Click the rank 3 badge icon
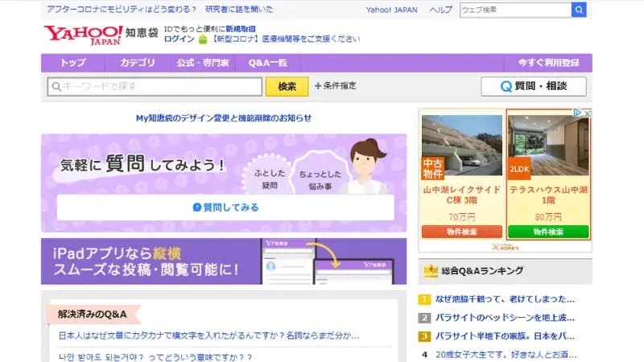 pyautogui.click(x=424, y=336)
